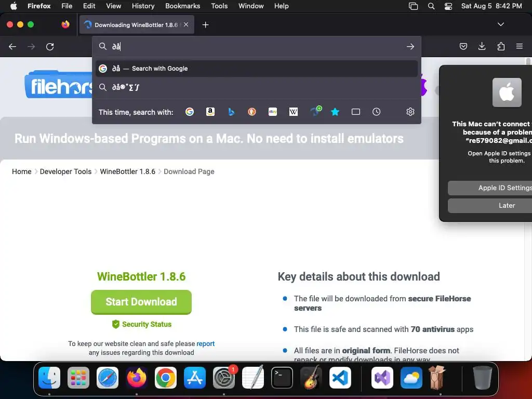Reload the page with the refresh icon
Screen dimensions: 532x399
coord(50,46)
